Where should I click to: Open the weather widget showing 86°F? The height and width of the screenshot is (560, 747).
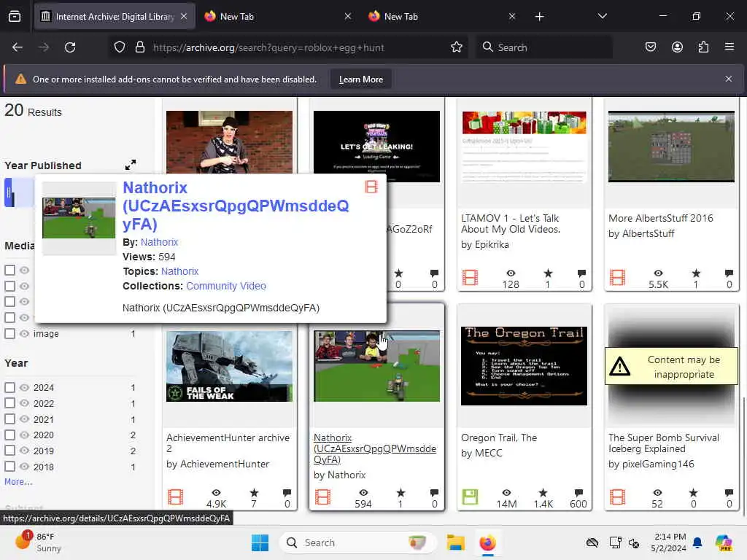(x=38, y=542)
